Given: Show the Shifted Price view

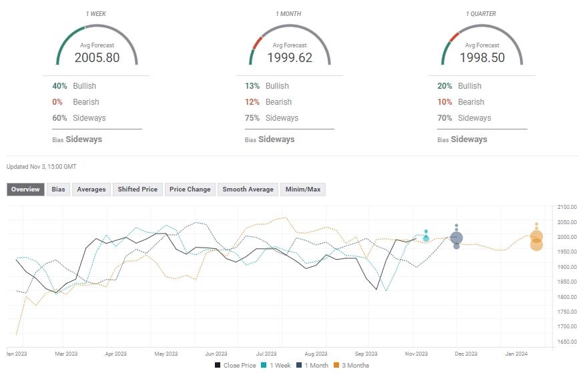Looking at the screenshot, I should tap(137, 190).
